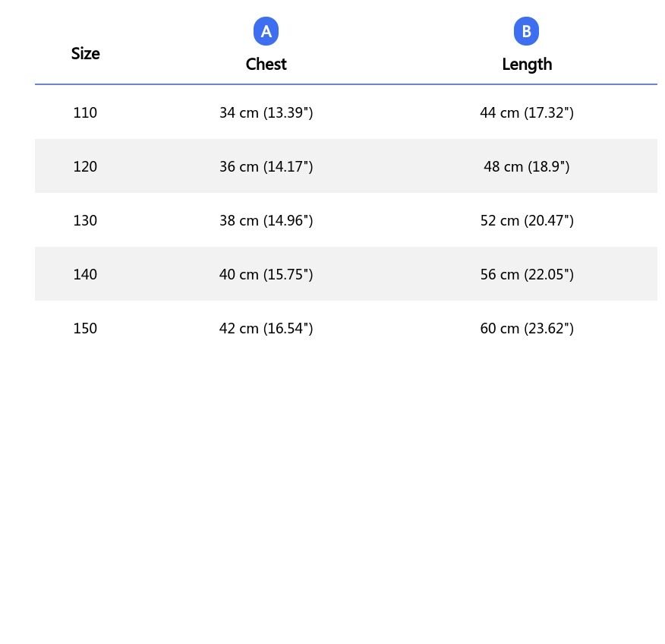Image resolution: width=665 pixels, height=644 pixels.
Task: Click the Size column header
Action: tap(85, 54)
